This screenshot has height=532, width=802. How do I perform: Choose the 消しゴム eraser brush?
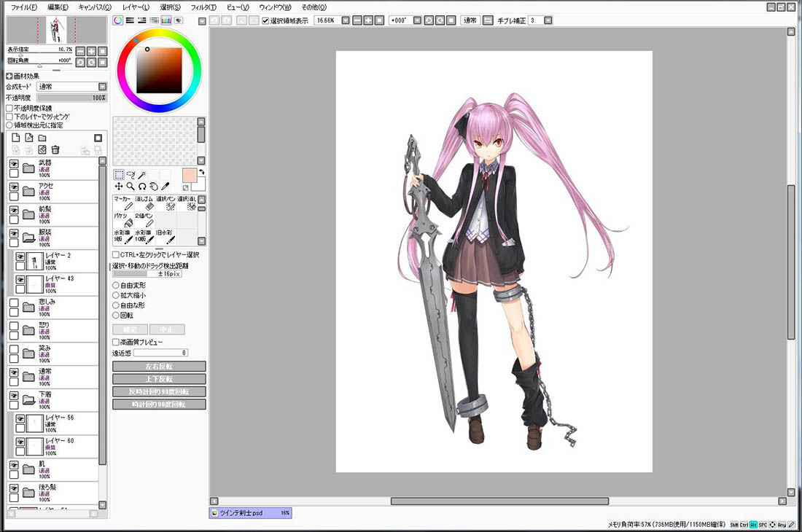[x=144, y=203]
